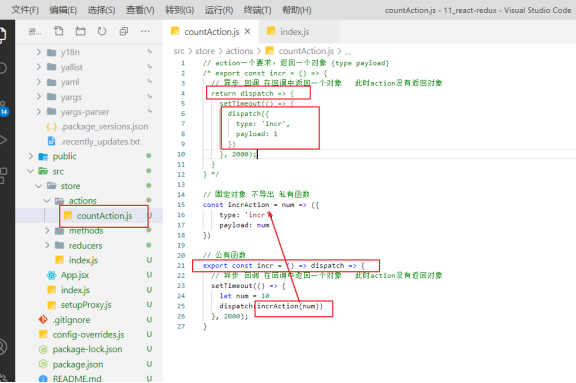The height and width of the screenshot is (383, 576).
Task: Expand the yargs folder
Action: pos(89,97)
